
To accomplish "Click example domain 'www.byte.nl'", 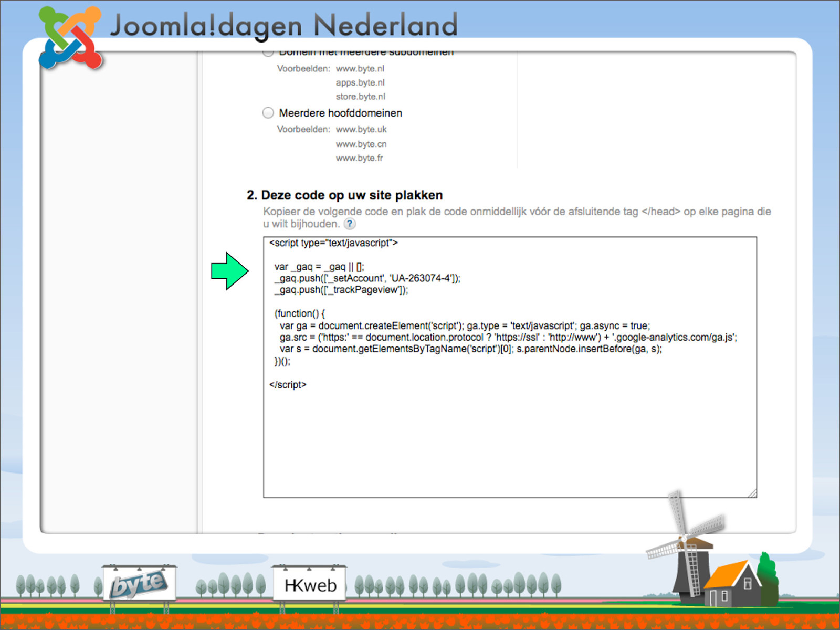I will pos(360,69).
